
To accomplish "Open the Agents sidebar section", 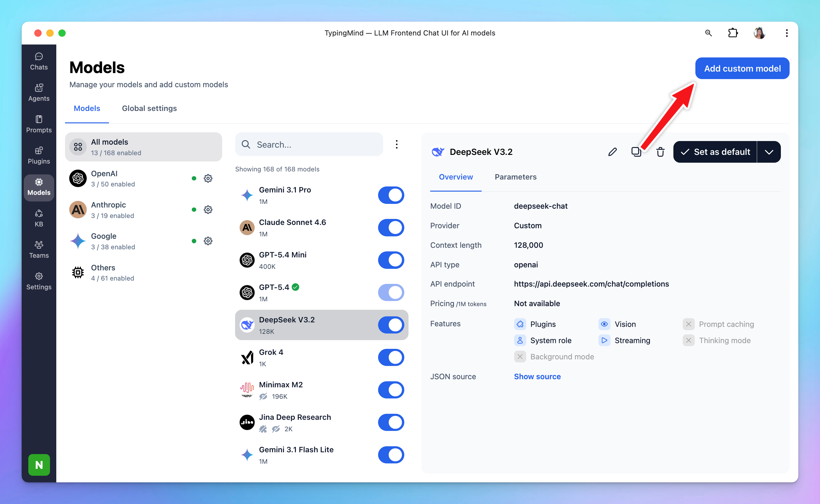I will click(x=39, y=92).
